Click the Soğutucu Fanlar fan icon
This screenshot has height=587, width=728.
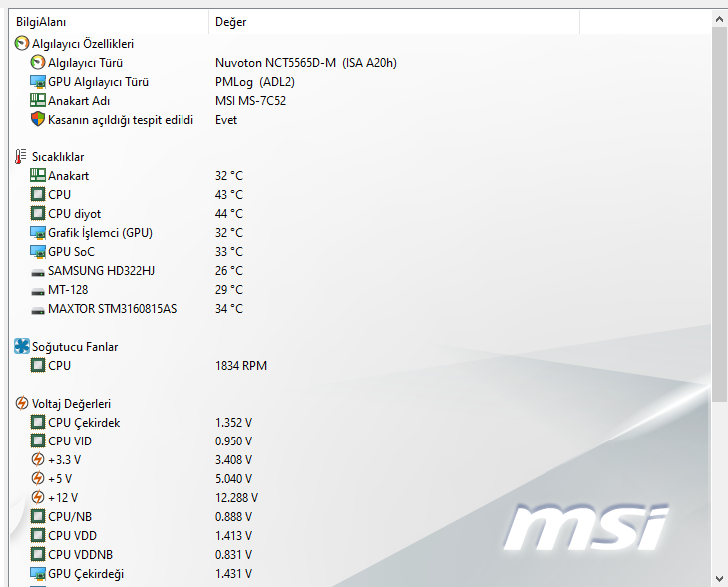tap(21, 346)
